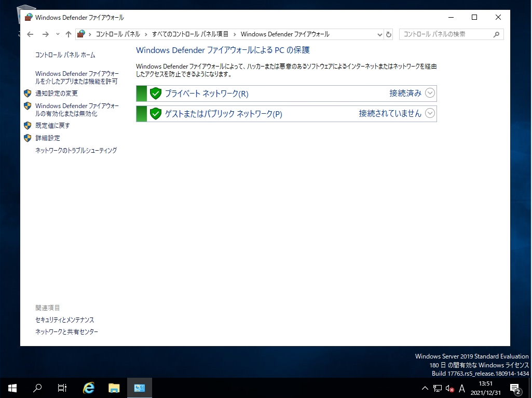Open taskbar search

click(x=37, y=388)
